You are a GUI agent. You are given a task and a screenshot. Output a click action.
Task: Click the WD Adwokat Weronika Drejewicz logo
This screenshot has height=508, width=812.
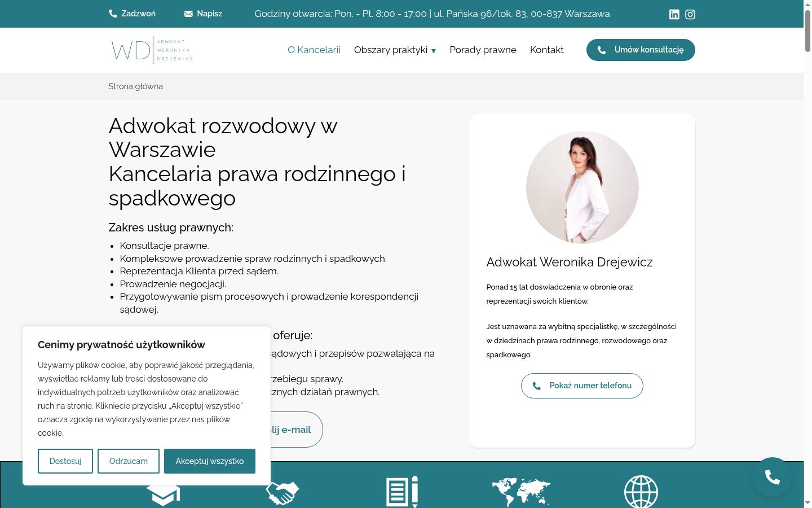[152, 50]
